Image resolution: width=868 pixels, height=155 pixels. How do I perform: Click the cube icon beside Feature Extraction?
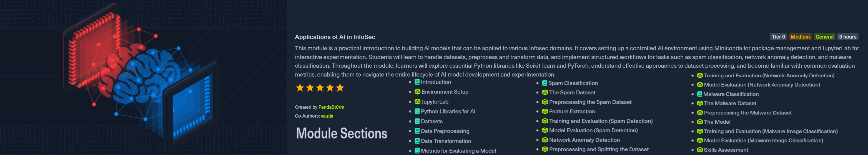click(x=545, y=111)
